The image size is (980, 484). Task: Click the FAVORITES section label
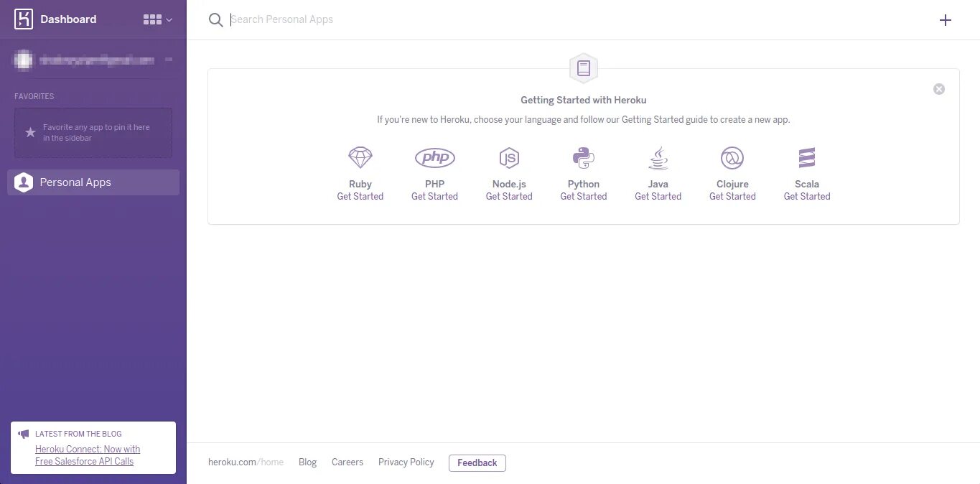(34, 96)
